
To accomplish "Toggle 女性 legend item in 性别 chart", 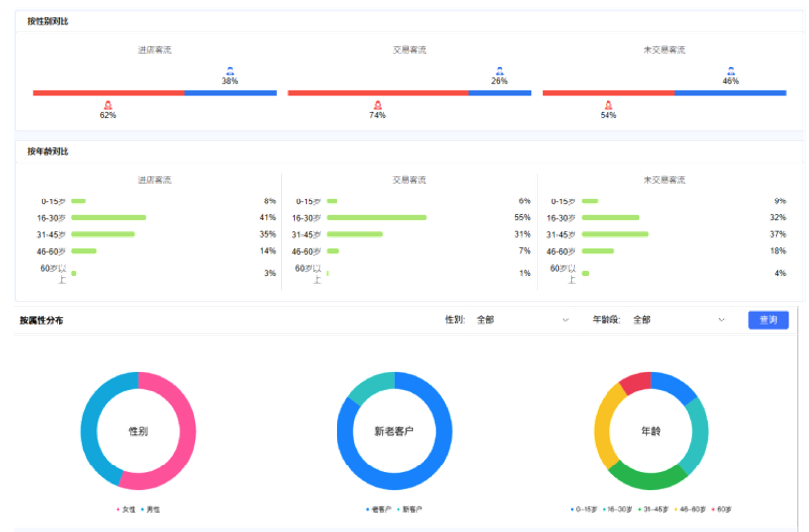I will 126,509.
